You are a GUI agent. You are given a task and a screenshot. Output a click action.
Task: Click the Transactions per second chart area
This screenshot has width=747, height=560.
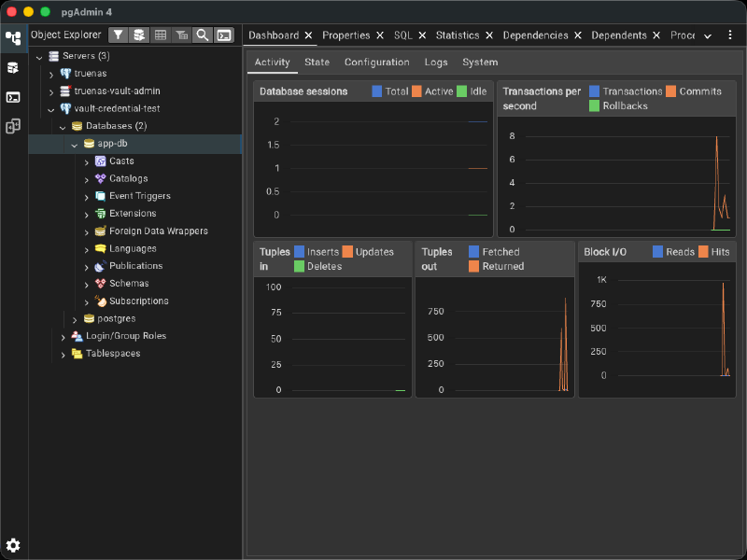(x=616, y=176)
